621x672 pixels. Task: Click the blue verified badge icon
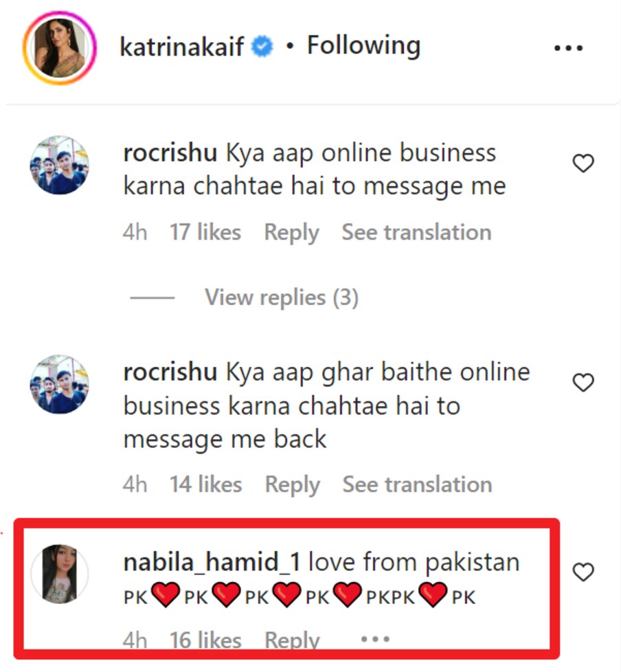click(262, 47)
